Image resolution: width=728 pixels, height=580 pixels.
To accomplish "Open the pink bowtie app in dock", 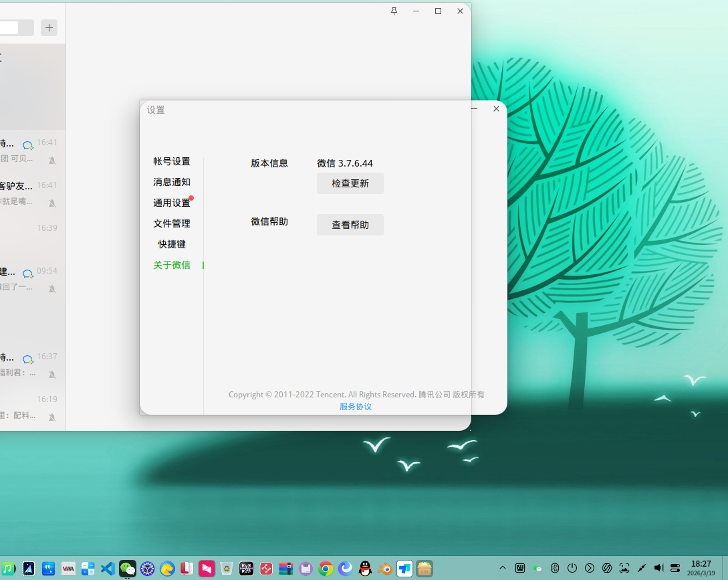I will [207, 569].
